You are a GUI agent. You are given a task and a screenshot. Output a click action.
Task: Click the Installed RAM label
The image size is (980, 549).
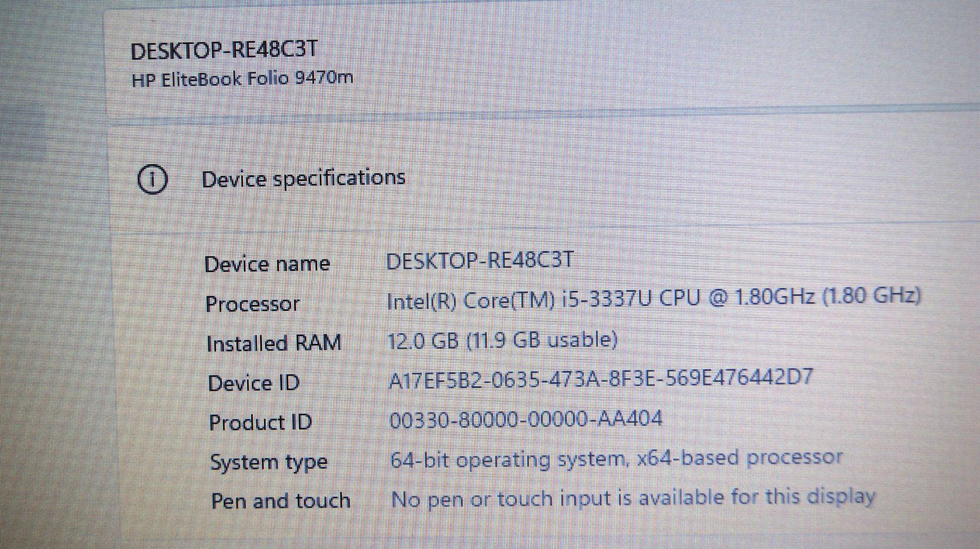point(274,343)
